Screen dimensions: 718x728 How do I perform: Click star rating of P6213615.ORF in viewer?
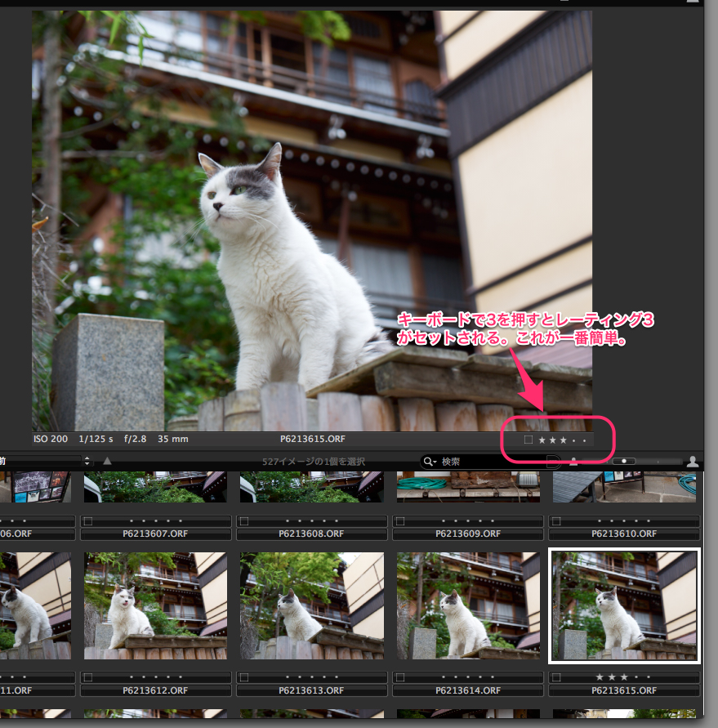coord(562,440)
